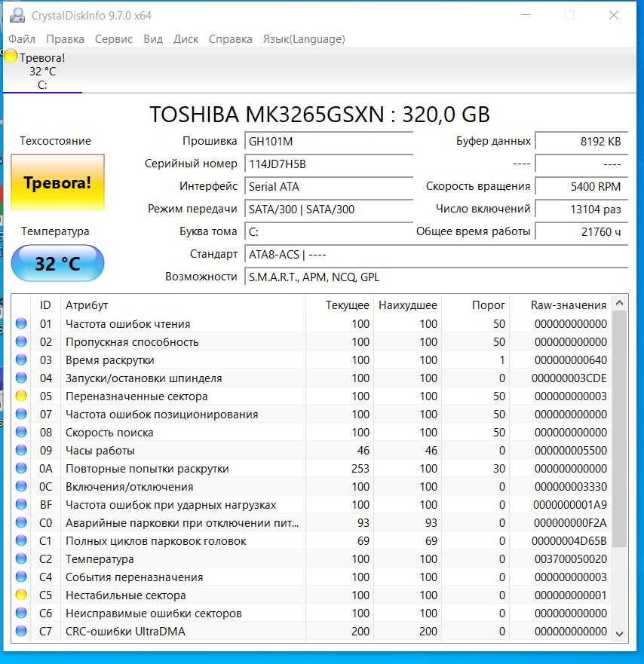Click the buffer size field 8192 KB
The image size is (644, 664).
coord(581,141)
